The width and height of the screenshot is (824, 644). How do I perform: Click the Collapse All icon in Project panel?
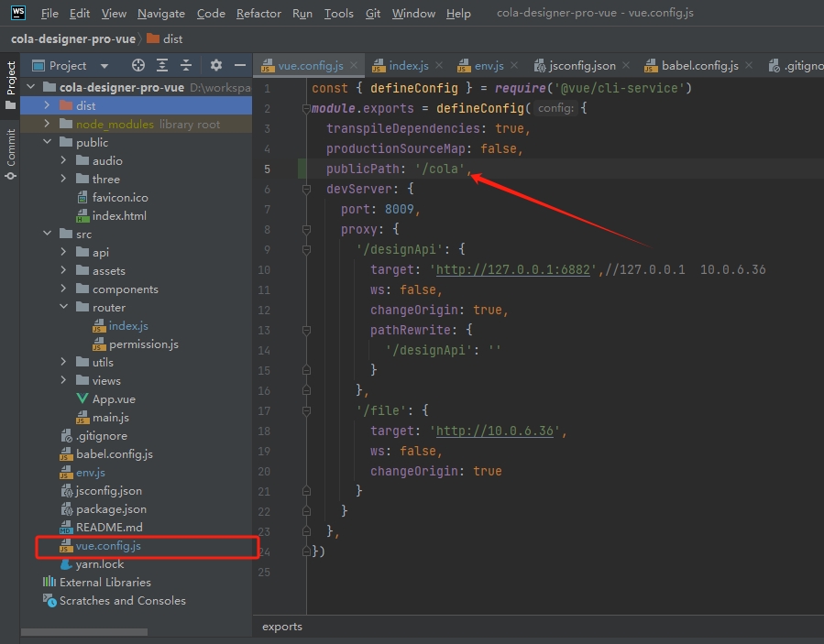(x=186, y=65)
